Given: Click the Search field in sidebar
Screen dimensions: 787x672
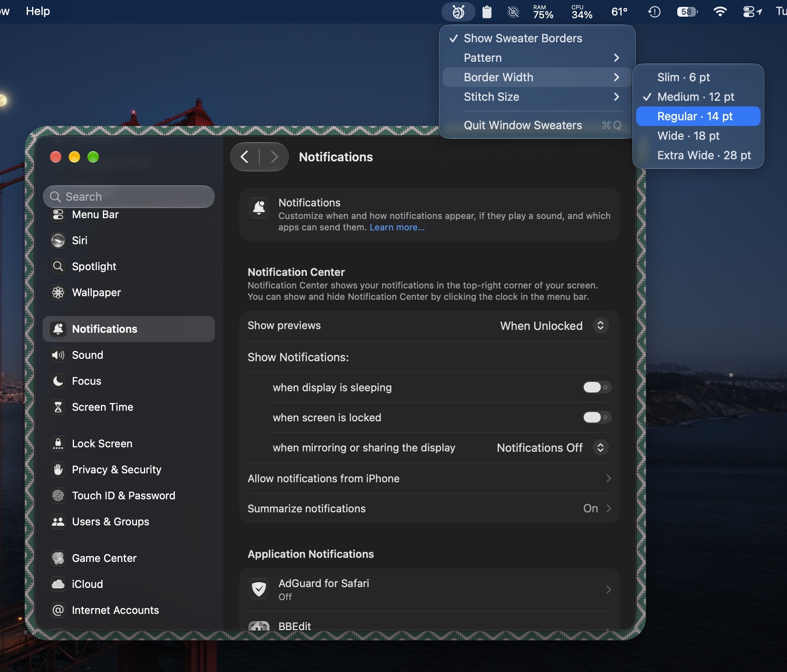Looking at the screenshot, I should point(128,197).
